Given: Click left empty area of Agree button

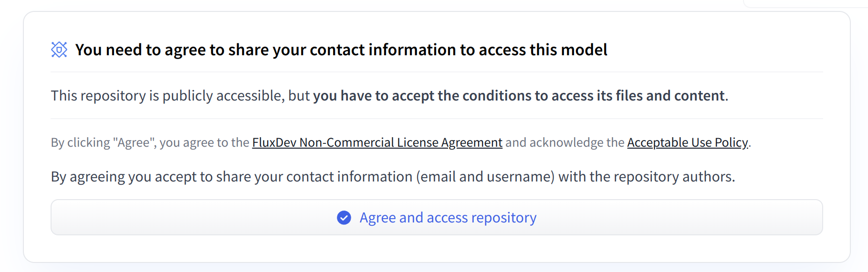Looking at the screenshot, I should (191, 217).
